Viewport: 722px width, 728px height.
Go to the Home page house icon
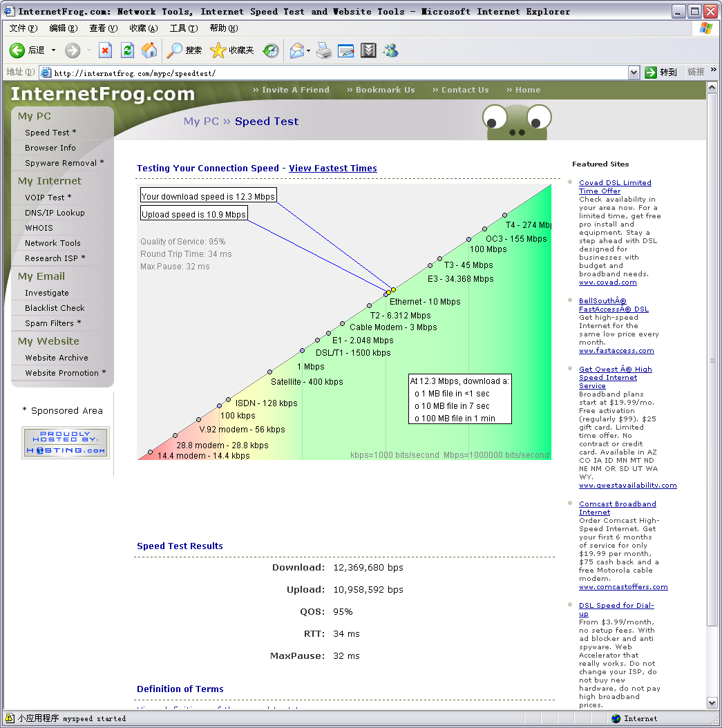[x=149, y=50]
